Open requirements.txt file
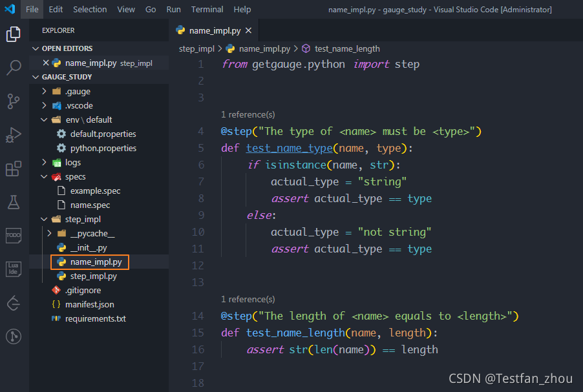The width and height of the screenshot is (583, 392). point(96,319)
